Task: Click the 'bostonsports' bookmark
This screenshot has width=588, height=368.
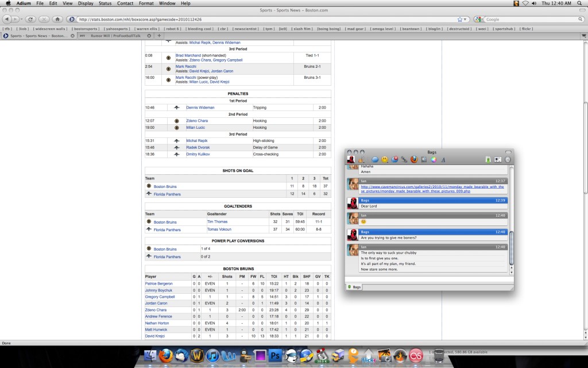Action: click(86, 29)
